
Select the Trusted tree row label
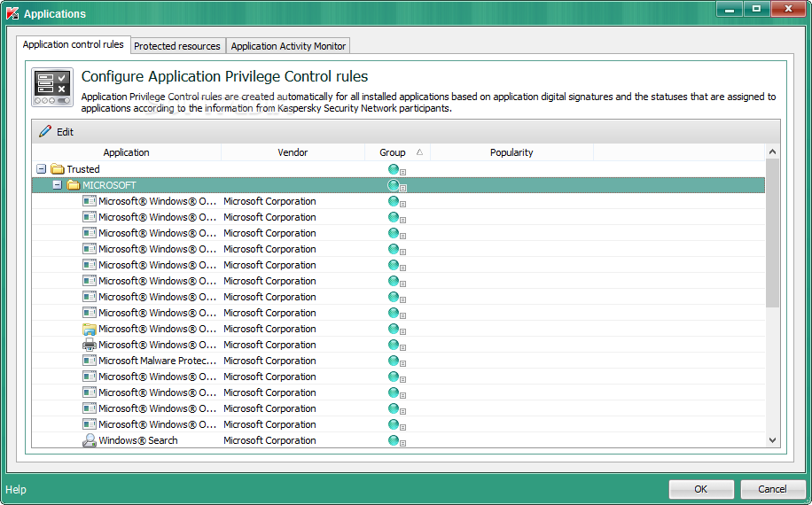point(82,169)
